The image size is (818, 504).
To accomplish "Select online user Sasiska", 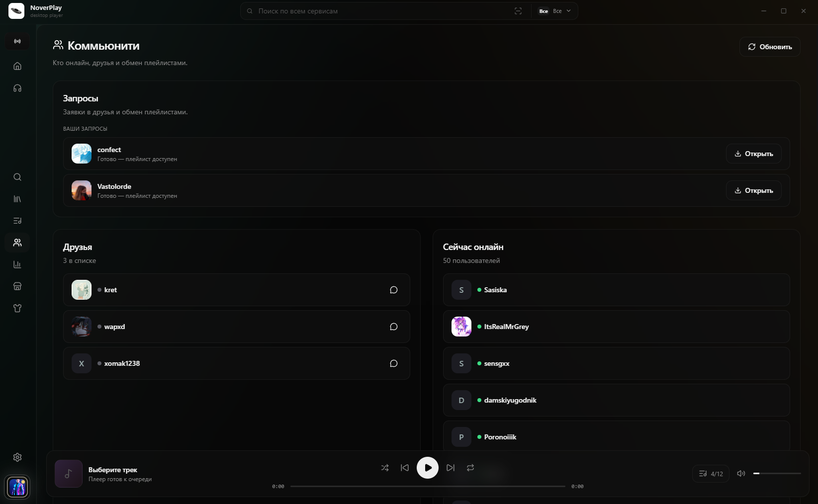I will (x=617, y=290).
